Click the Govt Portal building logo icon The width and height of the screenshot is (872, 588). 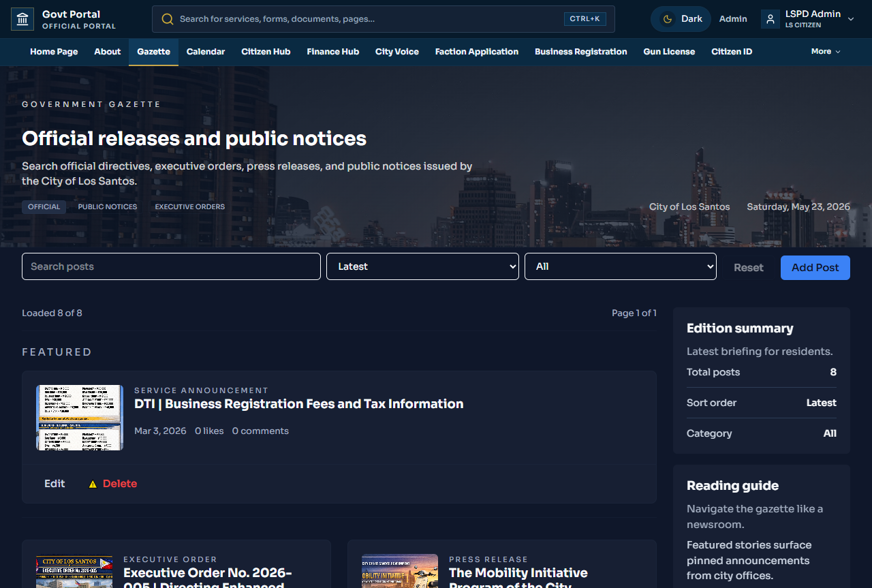coord(22,19)
